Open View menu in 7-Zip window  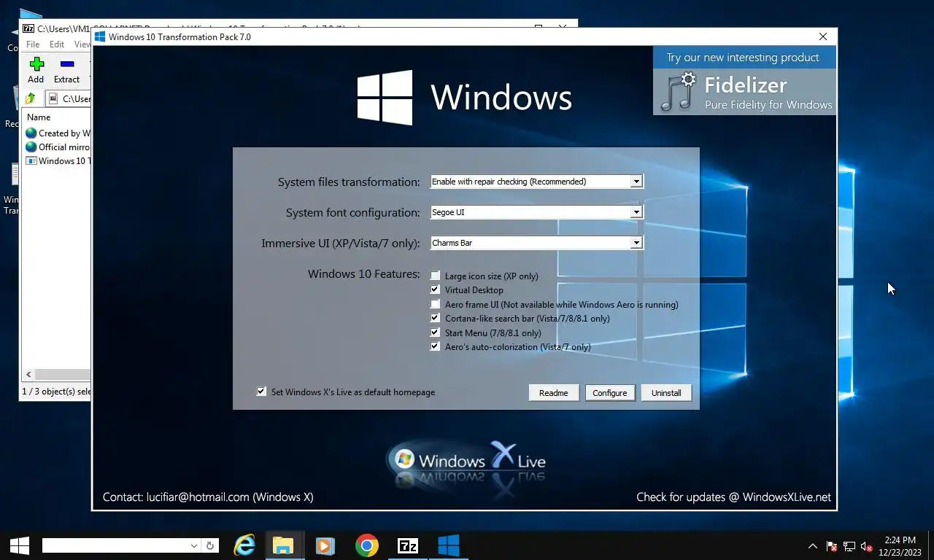(x=82, y=44)
